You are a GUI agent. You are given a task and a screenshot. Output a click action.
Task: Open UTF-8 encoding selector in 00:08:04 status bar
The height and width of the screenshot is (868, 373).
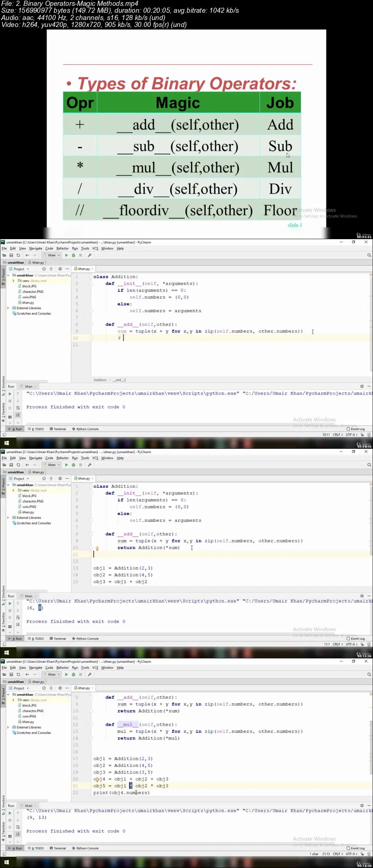pyautogui.click(x=352, y=435)
